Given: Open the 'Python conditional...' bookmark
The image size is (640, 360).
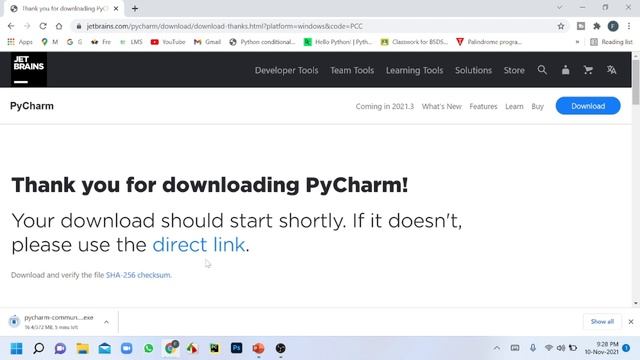Looking at the screenshot, I should pyautogui.click(x=262, y=42).
